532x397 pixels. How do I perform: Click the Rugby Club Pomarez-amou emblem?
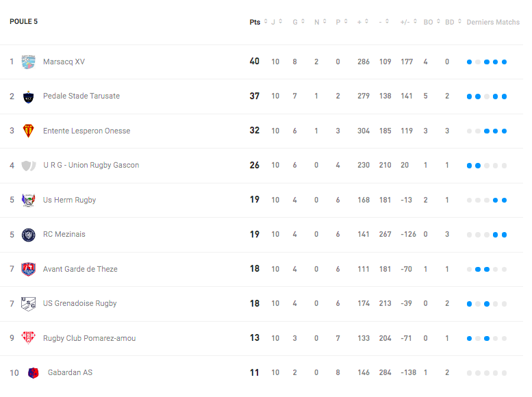(29, 338)
